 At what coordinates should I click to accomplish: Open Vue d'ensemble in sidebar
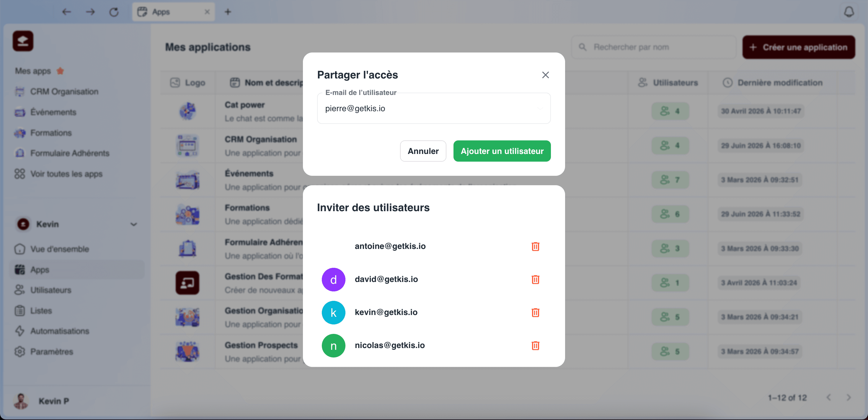click(52, 249)
